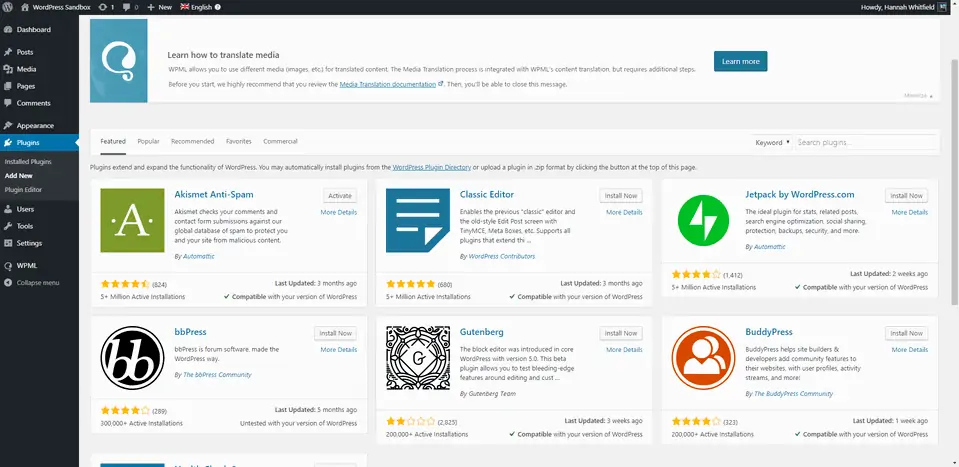Image resolution: width=959 pixels, height=467 pixels.
Task: Open the Gutenberg plugin title link
Action: click(482, 332)
